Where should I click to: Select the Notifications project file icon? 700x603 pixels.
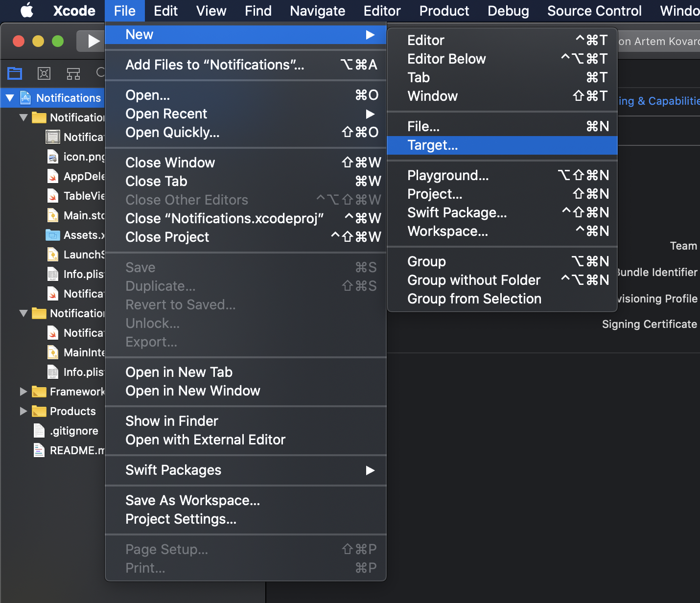[26, 98]
